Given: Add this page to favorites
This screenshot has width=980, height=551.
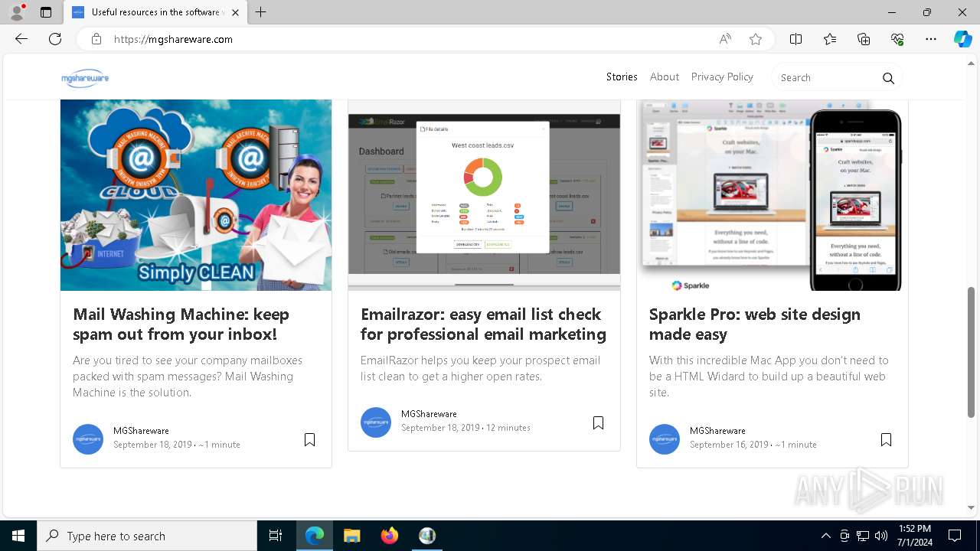Looking at the screenshot, I should (x=756, y=39).
